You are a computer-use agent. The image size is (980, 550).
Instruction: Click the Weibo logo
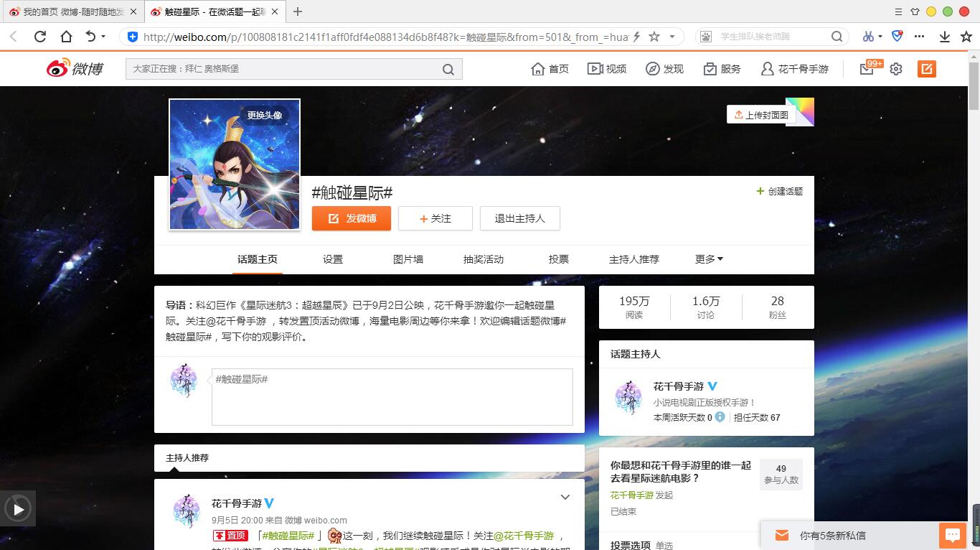[75, 68]
